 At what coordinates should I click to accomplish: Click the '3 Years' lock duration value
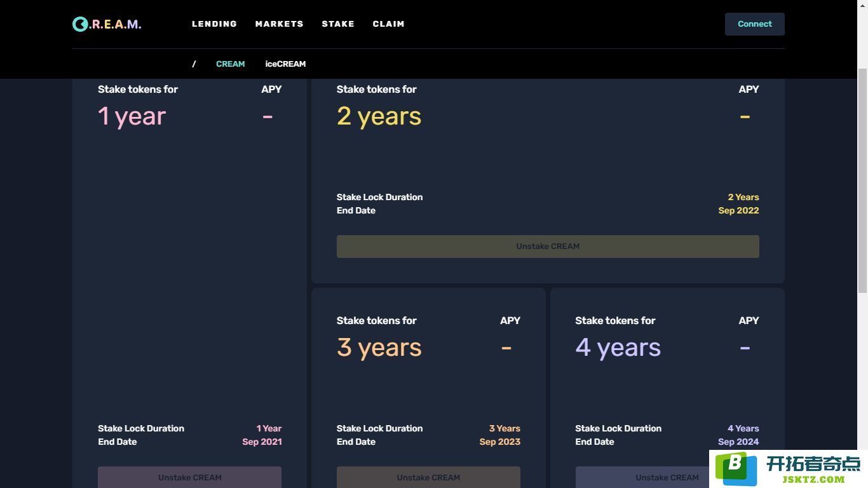[505, 429]
